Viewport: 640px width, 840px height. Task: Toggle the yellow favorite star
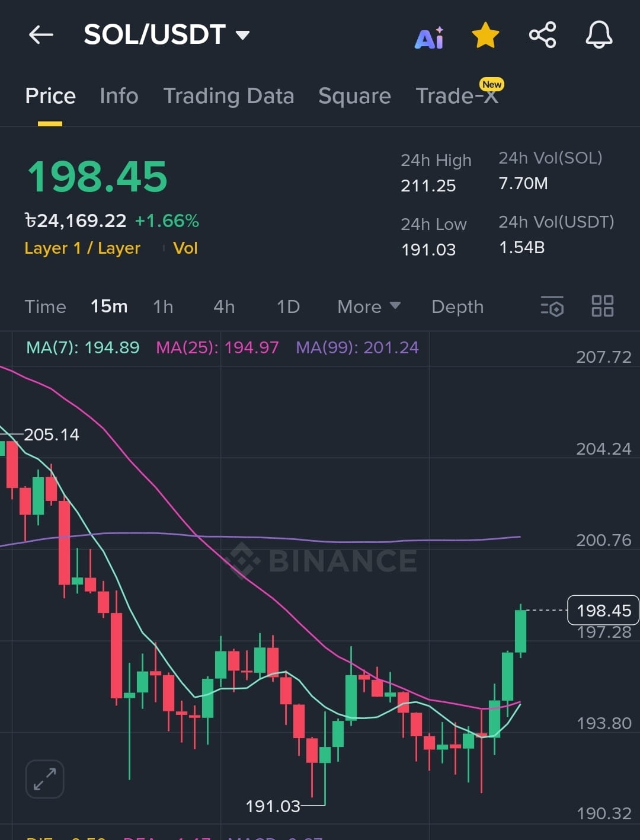coord(485,35)
